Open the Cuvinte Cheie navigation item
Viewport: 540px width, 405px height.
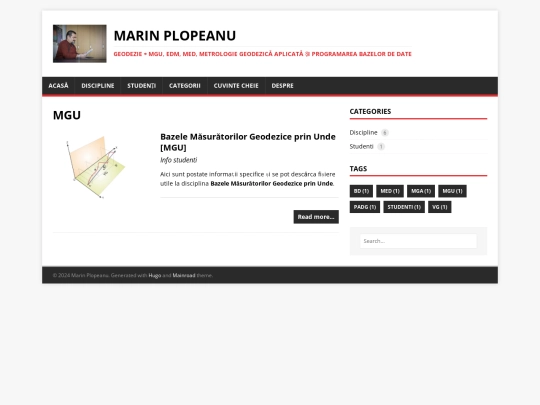pos(236,86)
